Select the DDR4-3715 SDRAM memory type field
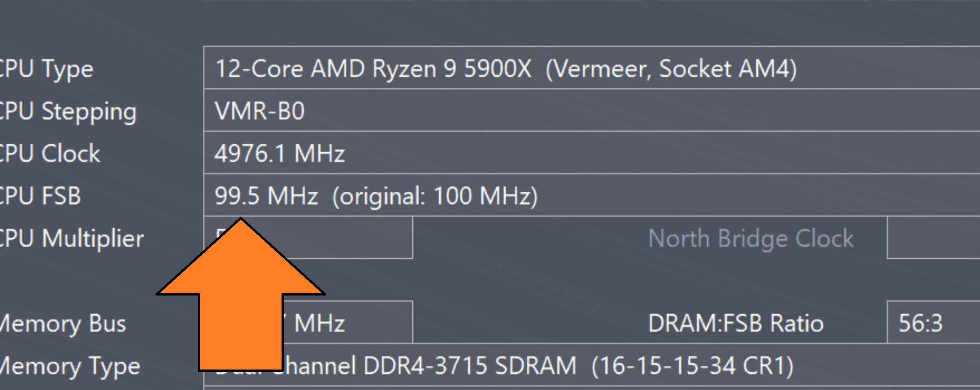Screen dimensions: 980x390 pyautogui.click(x=592, y=365)
